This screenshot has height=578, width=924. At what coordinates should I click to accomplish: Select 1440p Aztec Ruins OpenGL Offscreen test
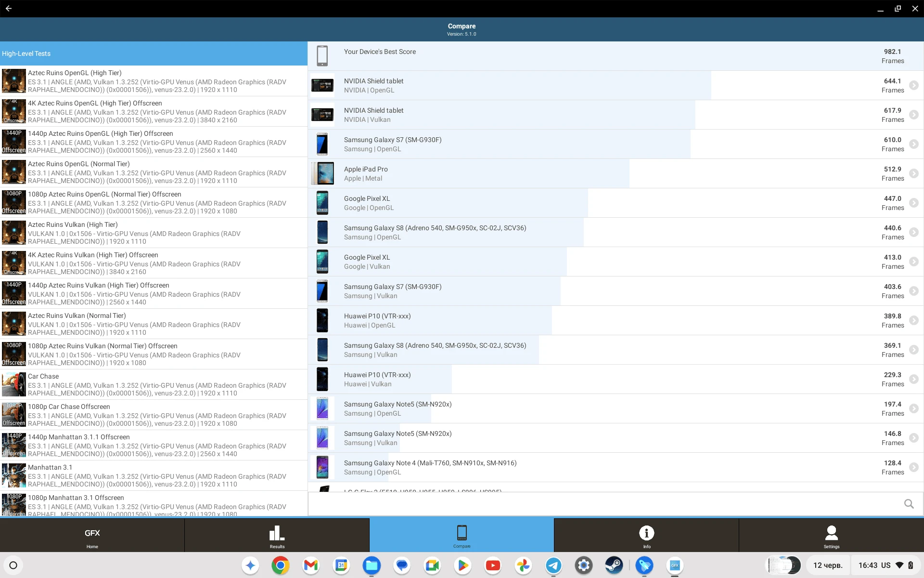pos(154,142)
